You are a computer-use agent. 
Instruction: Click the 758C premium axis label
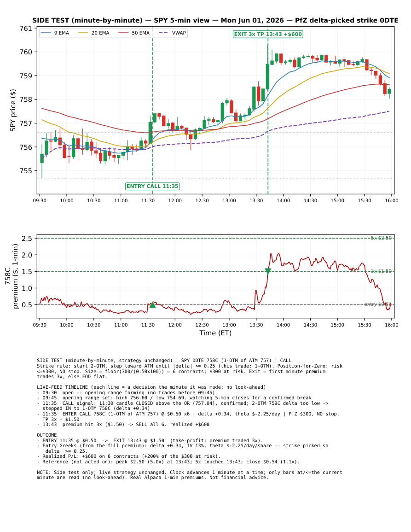(12, 276)
